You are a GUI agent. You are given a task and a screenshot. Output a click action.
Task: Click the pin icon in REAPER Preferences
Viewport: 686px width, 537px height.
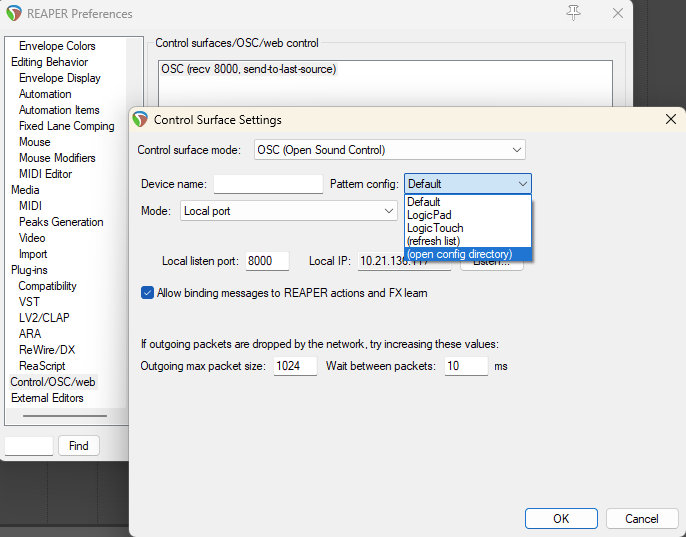pyautogui.click(x=573, y=13)
